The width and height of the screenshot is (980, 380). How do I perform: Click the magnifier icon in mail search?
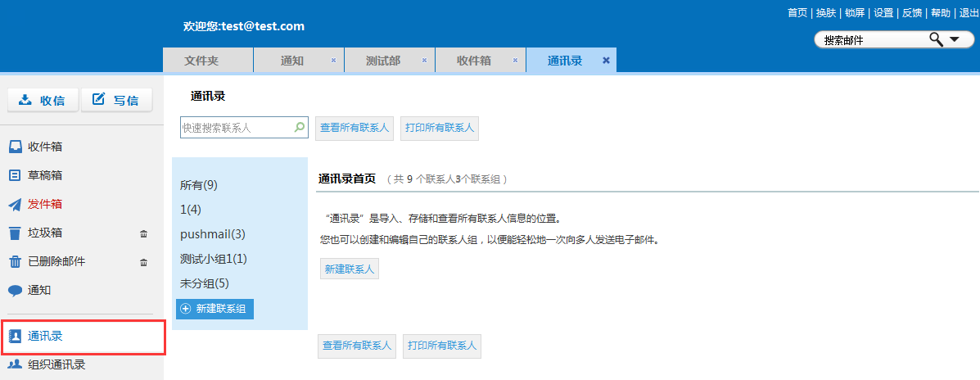click(935, 39)
